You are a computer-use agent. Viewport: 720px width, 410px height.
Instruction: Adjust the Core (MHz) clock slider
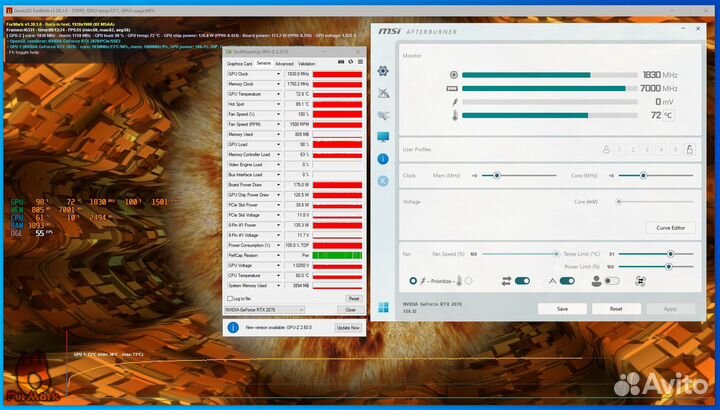643,175
